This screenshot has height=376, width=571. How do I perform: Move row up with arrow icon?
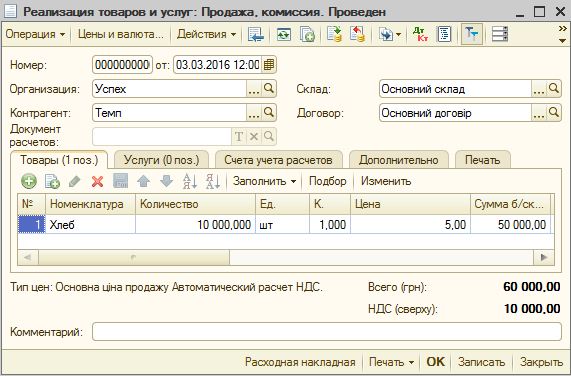(x=143, y=181)
